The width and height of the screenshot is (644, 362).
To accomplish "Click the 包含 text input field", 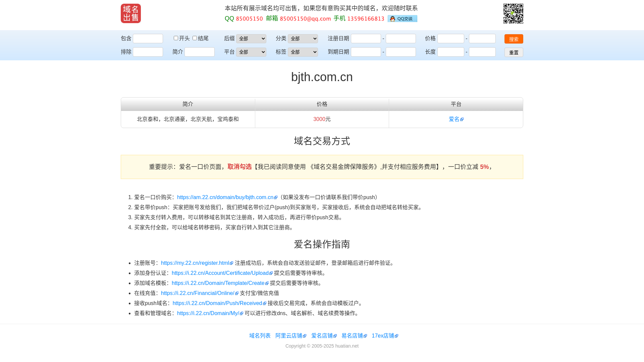I will 148,39.
